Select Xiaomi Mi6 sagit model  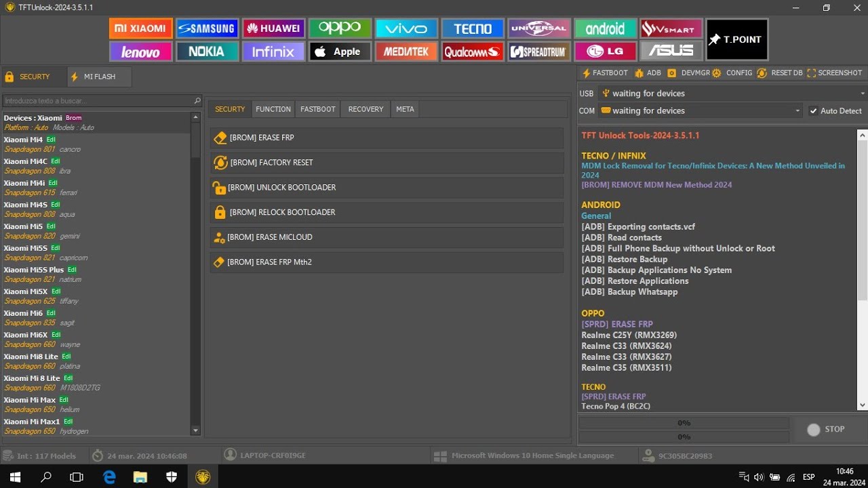tap(96, 318)
